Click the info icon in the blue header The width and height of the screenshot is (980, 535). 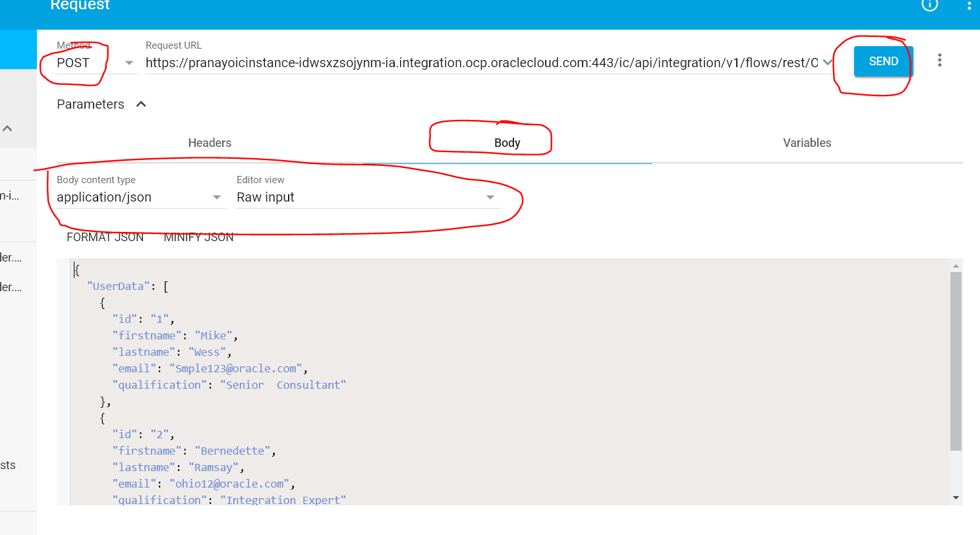point(930,5)
